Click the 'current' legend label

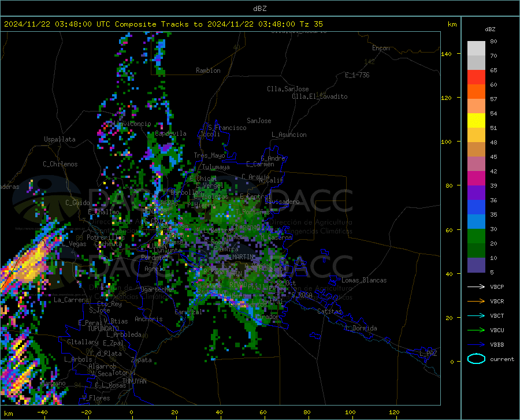(x=502, y=359)
